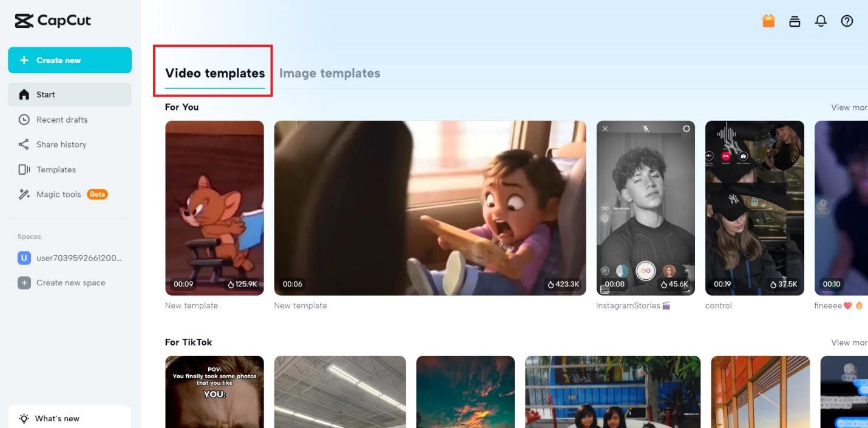The width and height of the screenshot is (868, 428).
Task: Open the screaming cartoon kid template
Action: click(x=430, y=208)
